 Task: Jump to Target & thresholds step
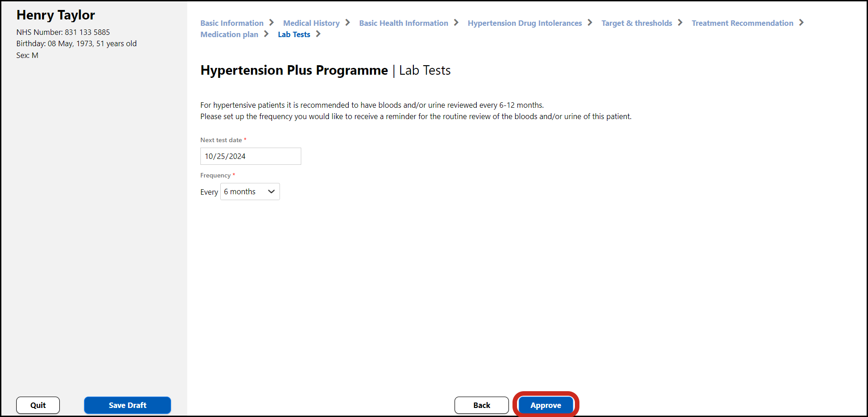coord(636,23)
